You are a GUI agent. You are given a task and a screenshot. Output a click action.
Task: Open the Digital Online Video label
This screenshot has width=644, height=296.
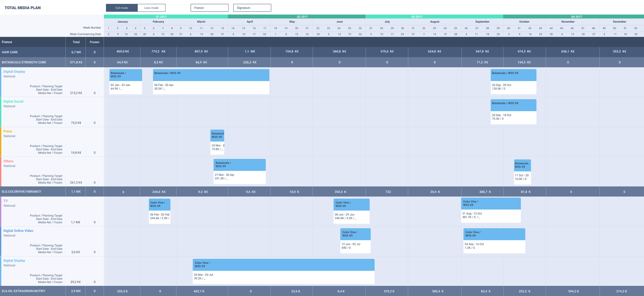(18, 231)
